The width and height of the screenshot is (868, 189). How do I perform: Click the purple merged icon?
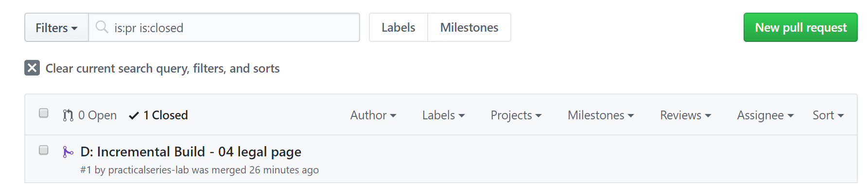point(68,152)
